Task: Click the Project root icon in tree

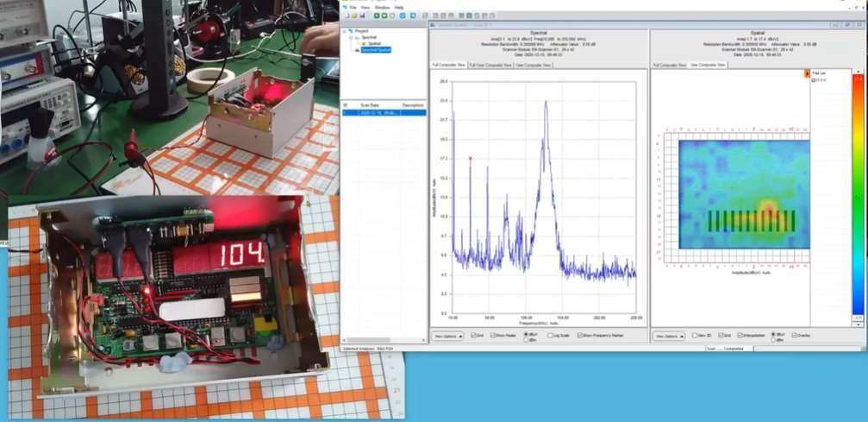Action: click(x=351, y=31)
